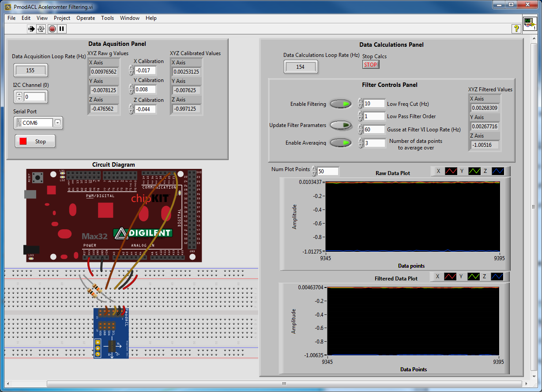The image size is (542, 392).
Task: Open the Tools menu
Action: click(x=107, y=18)
